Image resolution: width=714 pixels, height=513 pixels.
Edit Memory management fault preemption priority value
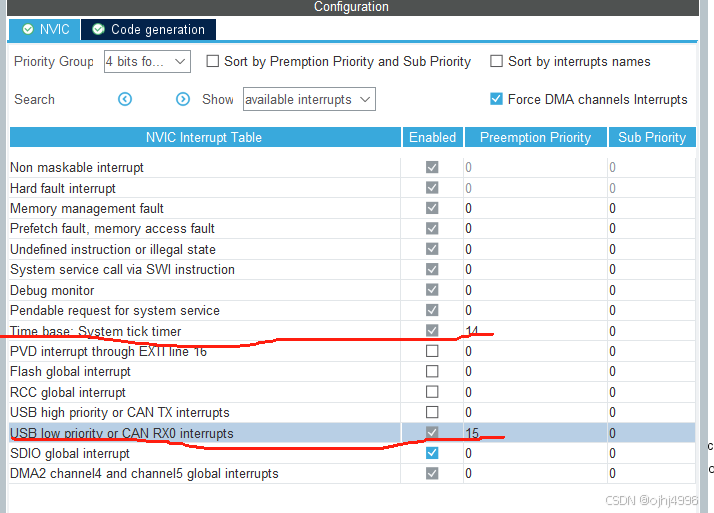pyautogui.click(x=536, y=208)
